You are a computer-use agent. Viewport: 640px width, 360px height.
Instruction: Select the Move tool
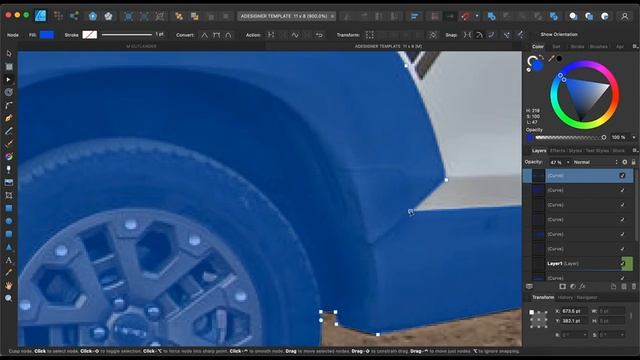coord(9,53)
